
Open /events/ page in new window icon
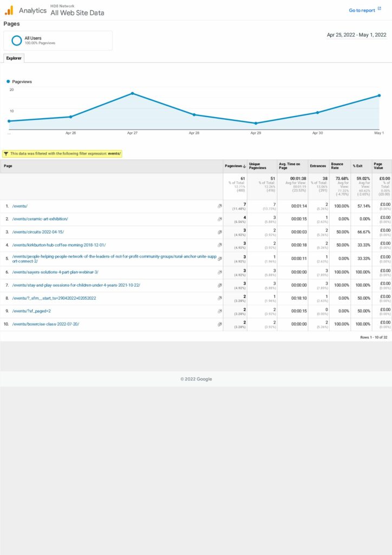[x=220, y=206]
